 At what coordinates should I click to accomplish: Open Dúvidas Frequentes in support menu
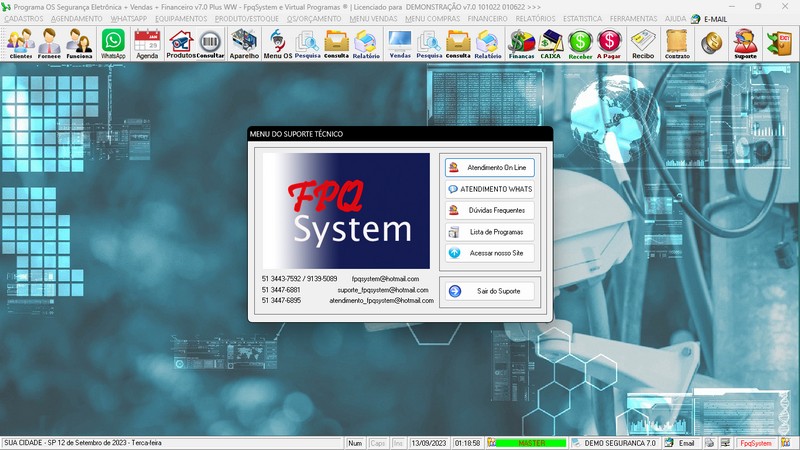[490, 210]
